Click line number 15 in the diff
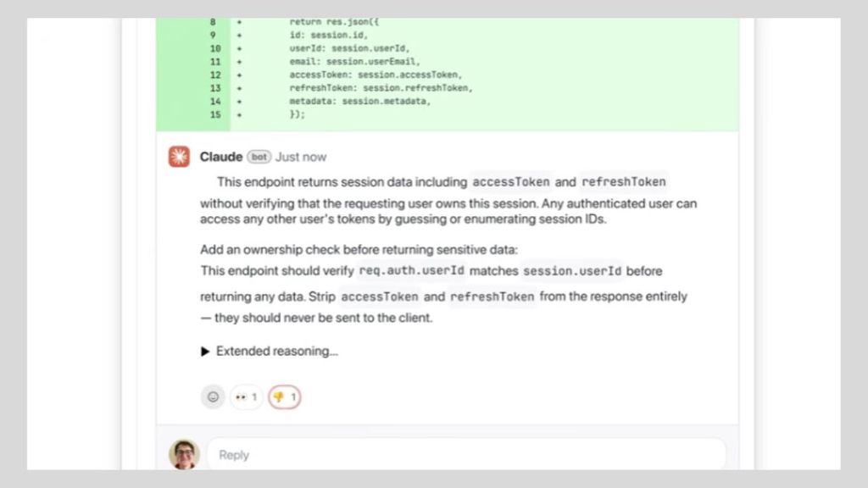The image size is (868, 488). point(212,114)
